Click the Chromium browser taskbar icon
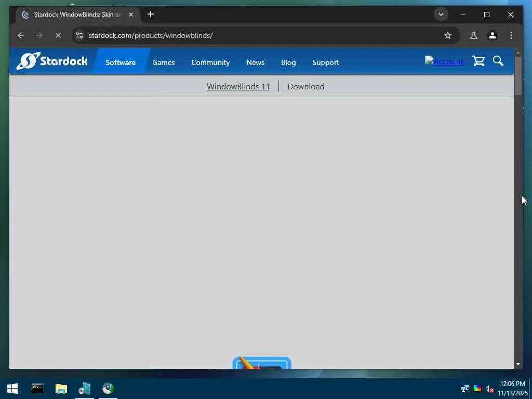 coord(108,389)
